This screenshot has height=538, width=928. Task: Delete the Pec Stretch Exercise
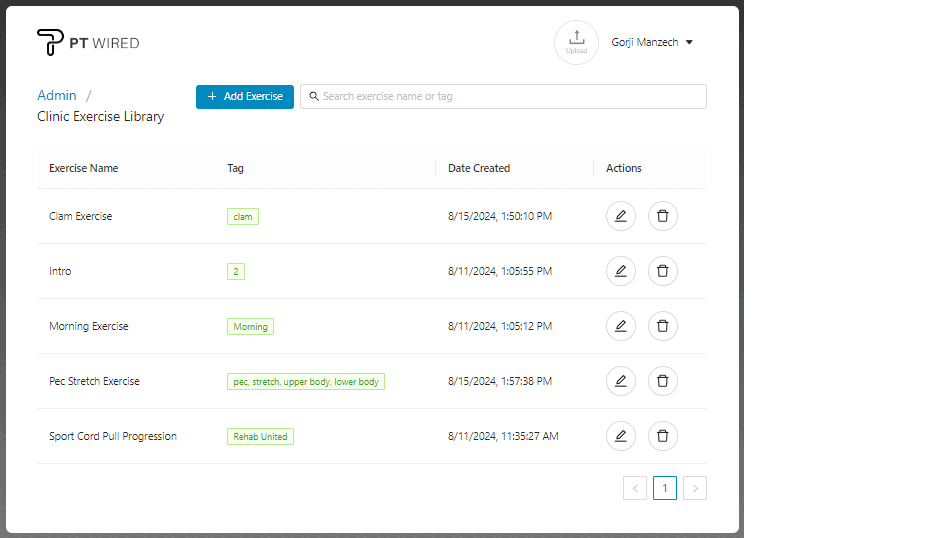click(x=662, y=381)
